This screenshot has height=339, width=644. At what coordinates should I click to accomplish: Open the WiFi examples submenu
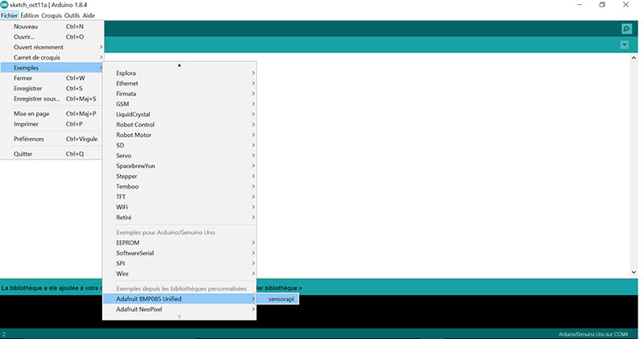tap(180, 207)
